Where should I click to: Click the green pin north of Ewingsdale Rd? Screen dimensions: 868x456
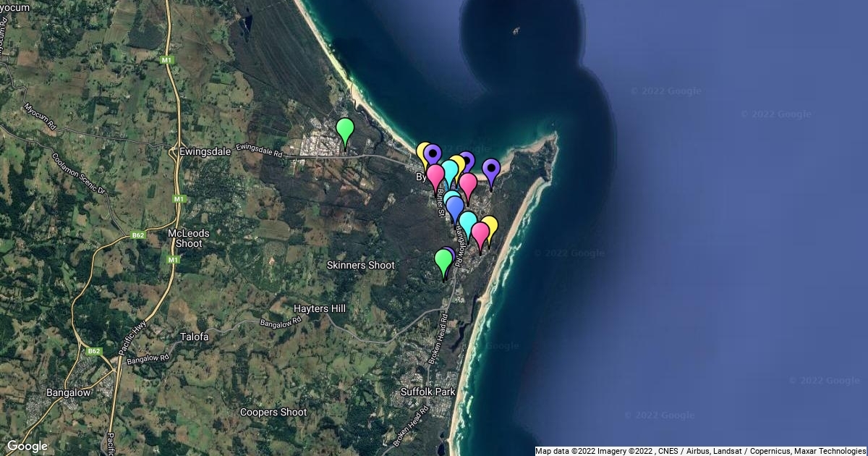345,131
